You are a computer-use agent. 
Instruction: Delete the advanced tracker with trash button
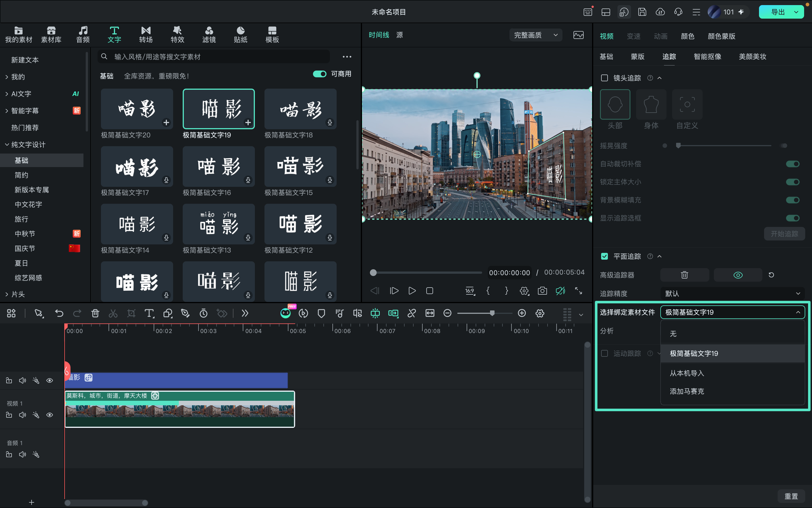(685, 275)
